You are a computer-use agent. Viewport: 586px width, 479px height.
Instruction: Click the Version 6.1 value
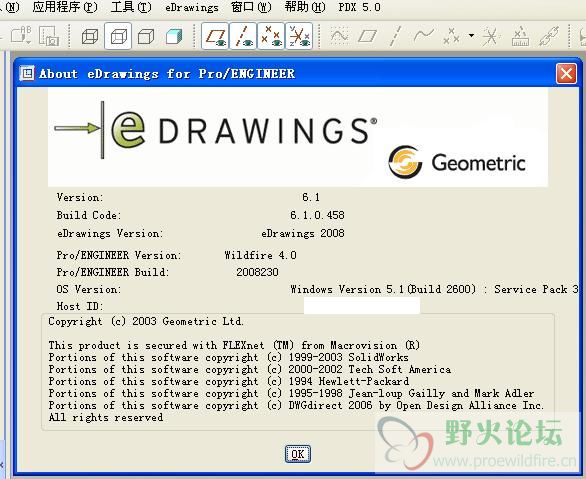pos(311,197)
